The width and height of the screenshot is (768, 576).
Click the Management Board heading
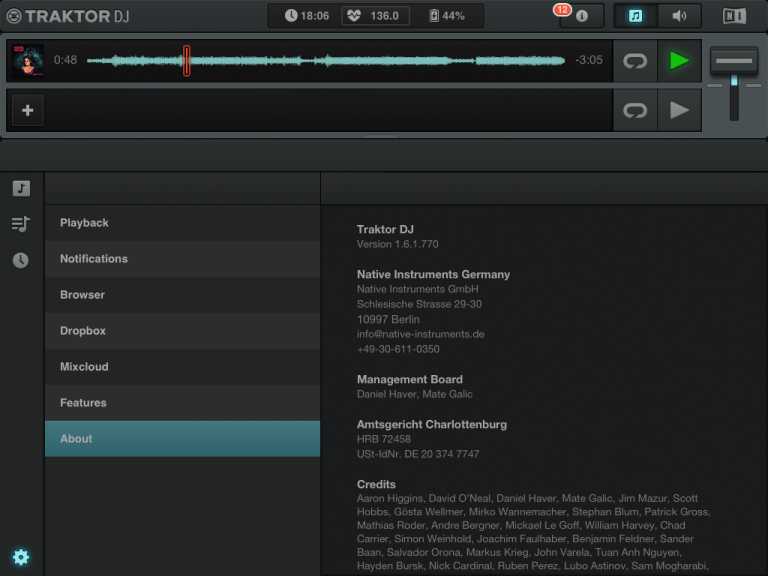click(409, 379)
